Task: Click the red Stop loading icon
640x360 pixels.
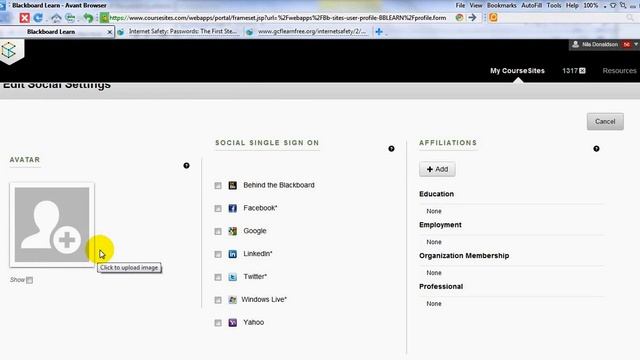Action: [24, 18]
